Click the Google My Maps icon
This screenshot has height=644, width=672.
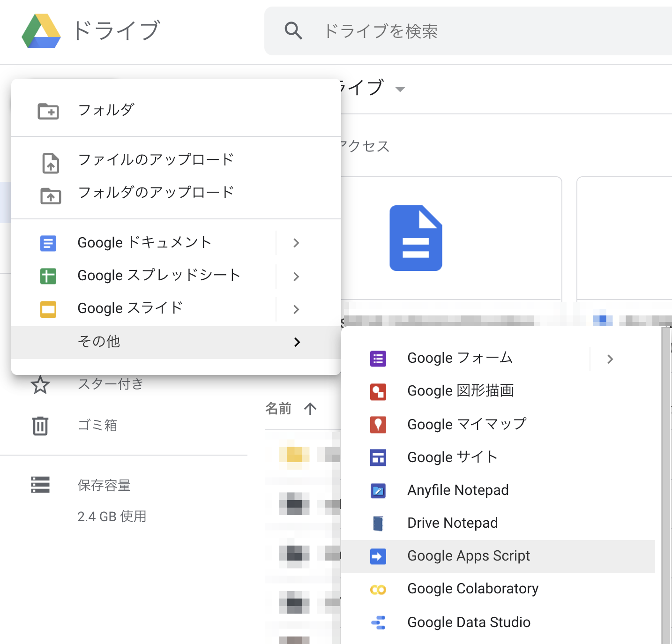tap(378, 425)
